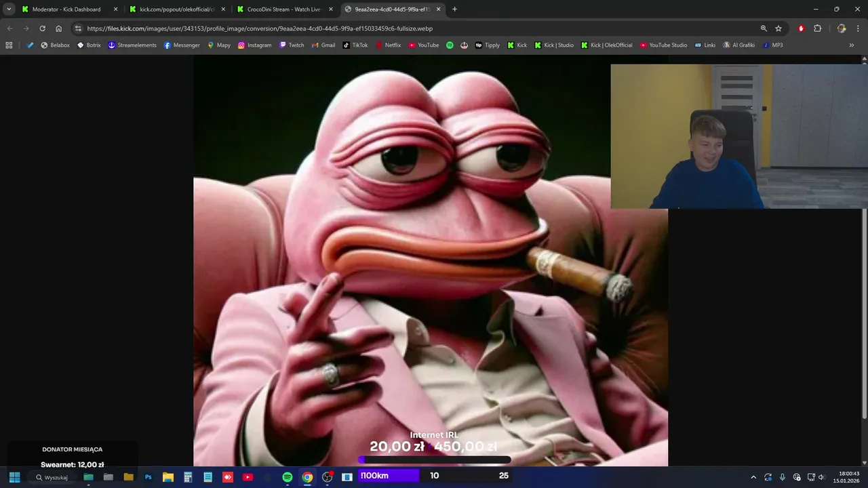Open the Linki bookmark folder
The width and height of the screenshot is (868, 488).
pos(705,45)
